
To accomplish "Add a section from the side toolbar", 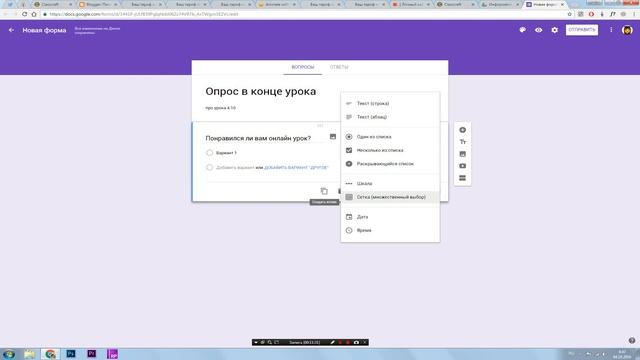I will click(462, 178).
